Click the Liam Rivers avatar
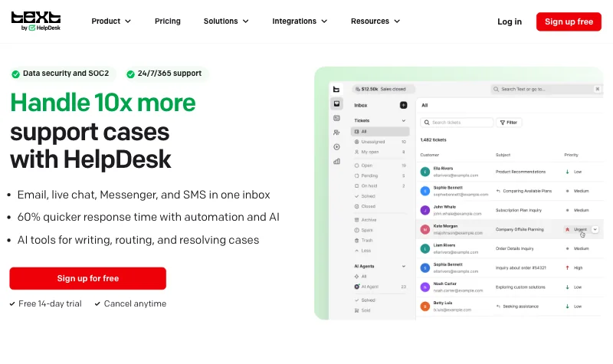The image size is (613, 364). [425, 248]
